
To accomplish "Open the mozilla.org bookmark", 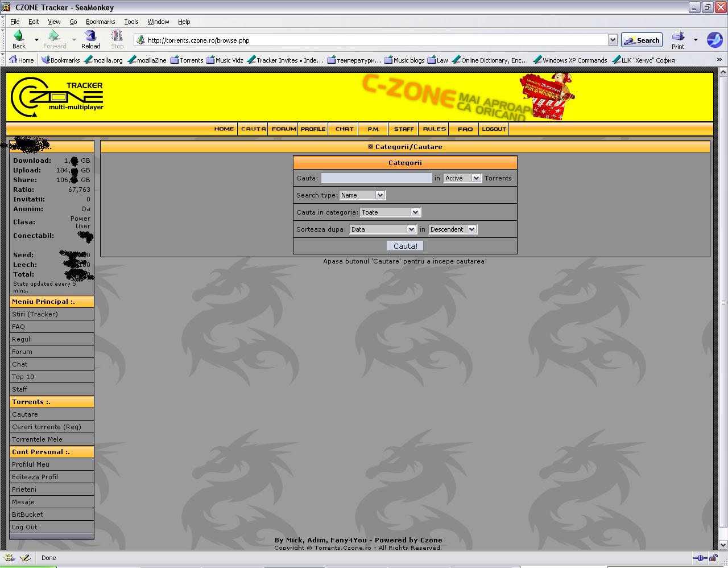I will 103,60.
